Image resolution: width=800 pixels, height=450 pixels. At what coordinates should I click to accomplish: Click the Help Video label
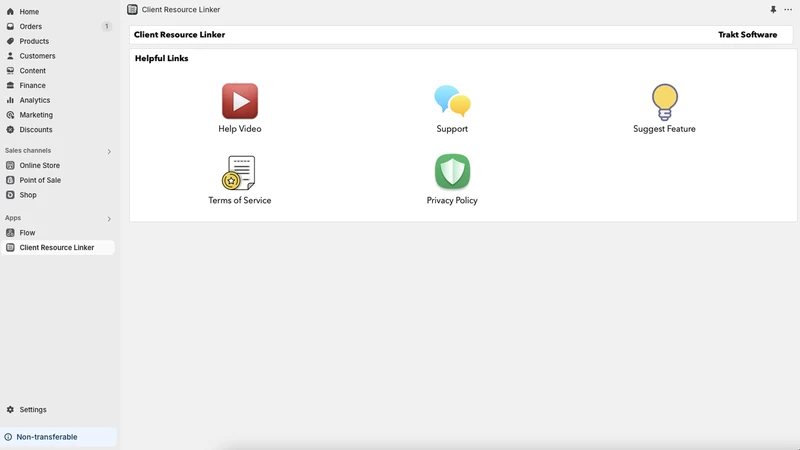click(x=240, y=129)
